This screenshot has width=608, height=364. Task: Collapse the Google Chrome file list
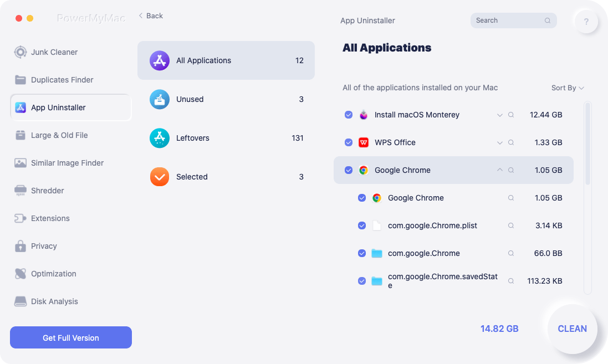499,170
